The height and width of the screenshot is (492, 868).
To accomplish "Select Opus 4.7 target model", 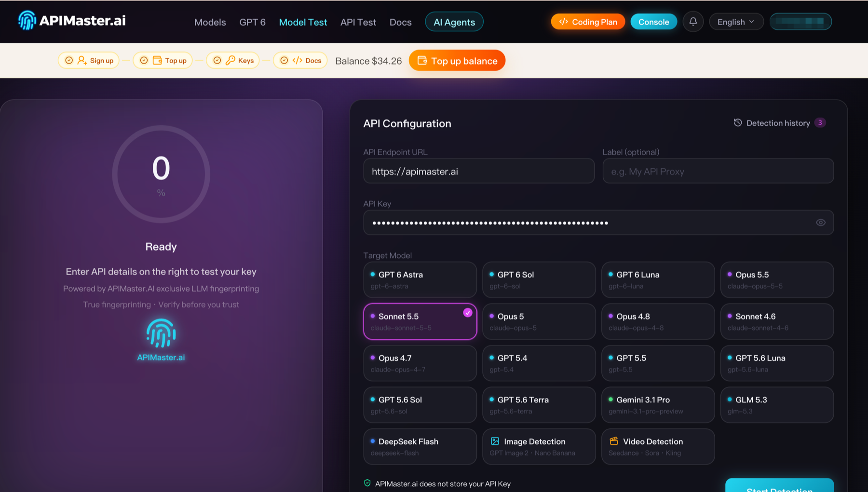I will point(420,363).
